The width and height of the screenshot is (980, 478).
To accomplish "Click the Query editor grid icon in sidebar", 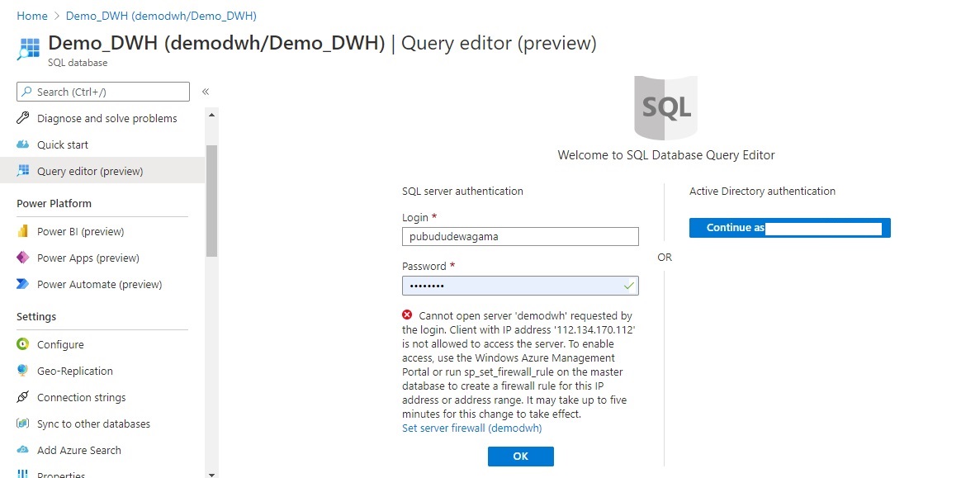I will [x=22, y=171].
